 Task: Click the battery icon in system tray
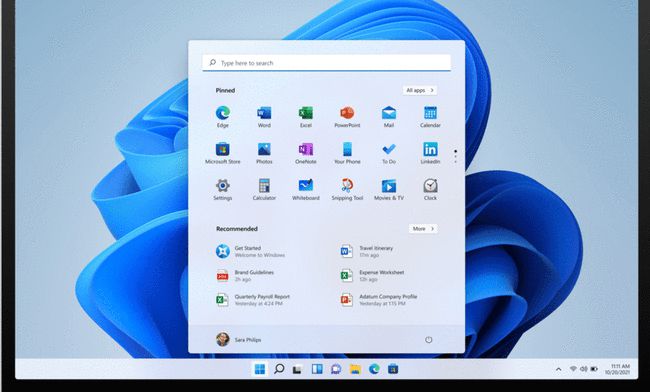tap(594, 369)
